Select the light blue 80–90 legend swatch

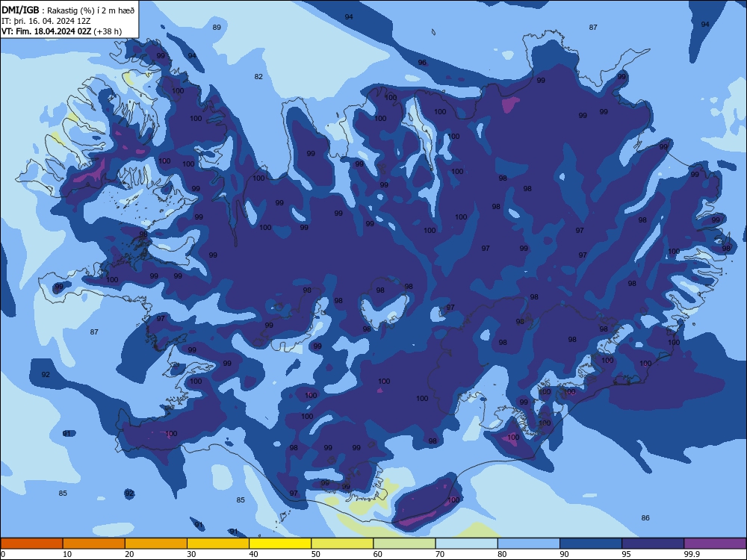click(x=529, y=544)
